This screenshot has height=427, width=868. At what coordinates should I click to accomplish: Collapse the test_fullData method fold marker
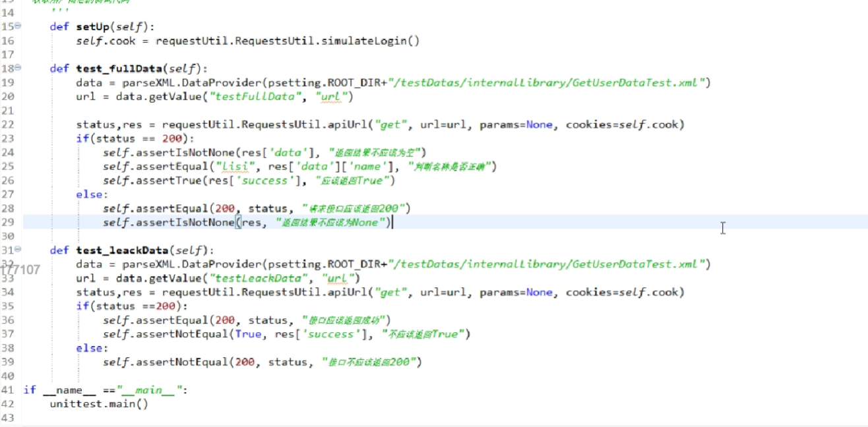pos(18,68)
